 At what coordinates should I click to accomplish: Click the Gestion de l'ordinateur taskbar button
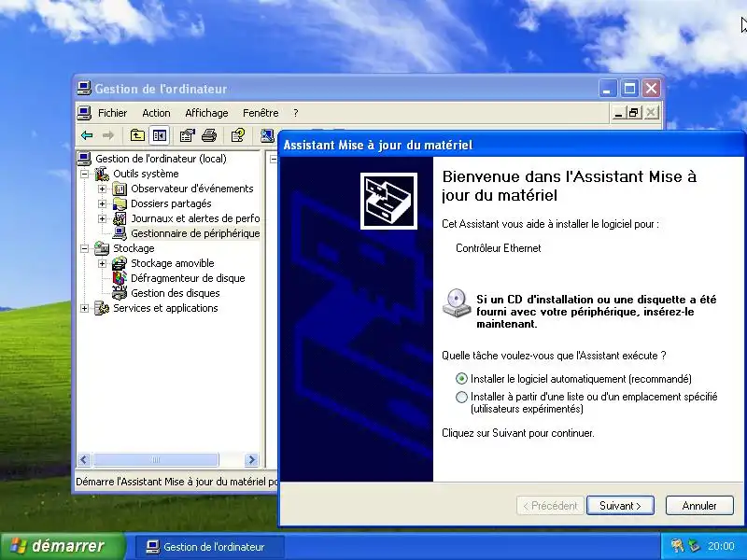[209, 547]
